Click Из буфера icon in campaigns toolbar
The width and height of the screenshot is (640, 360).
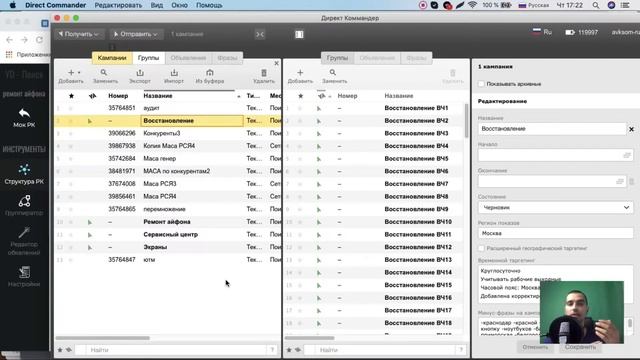(x=210, y=73)
